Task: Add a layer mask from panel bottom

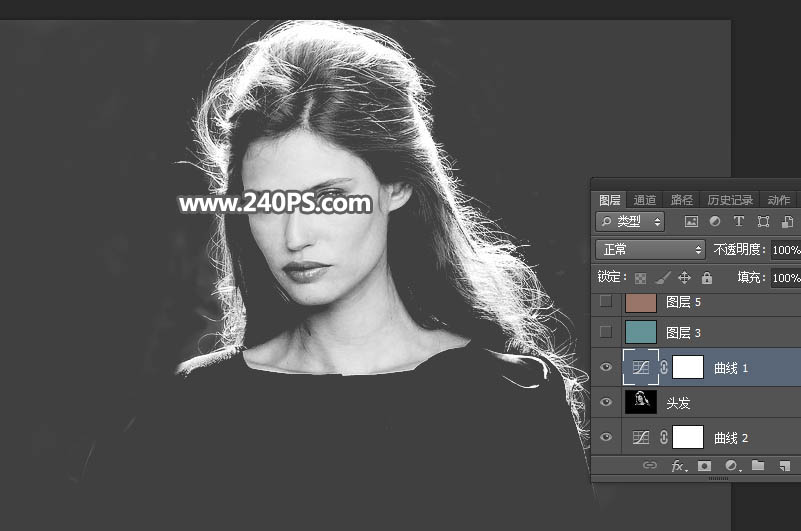Action: point(705,466)
